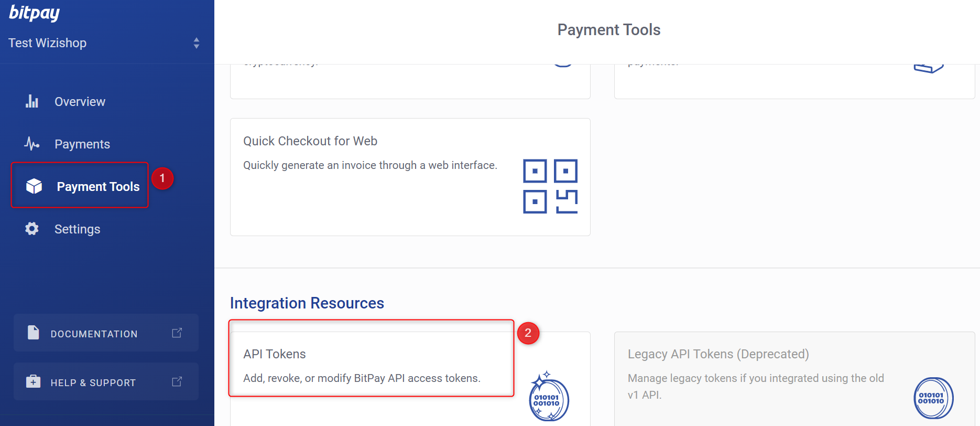This screenshot has height=426, width=980.
Task: Click "Quickly generate an invoice" description
Action: click(370, 165)
